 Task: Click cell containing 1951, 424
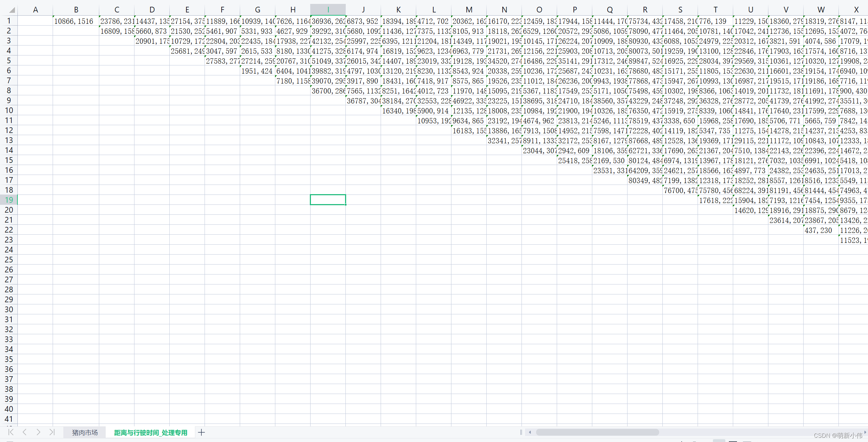click(x=258, y=71)
